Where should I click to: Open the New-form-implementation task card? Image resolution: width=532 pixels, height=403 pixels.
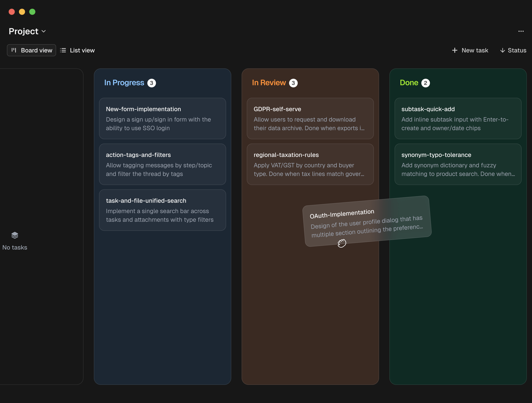[x=162, y=118]
